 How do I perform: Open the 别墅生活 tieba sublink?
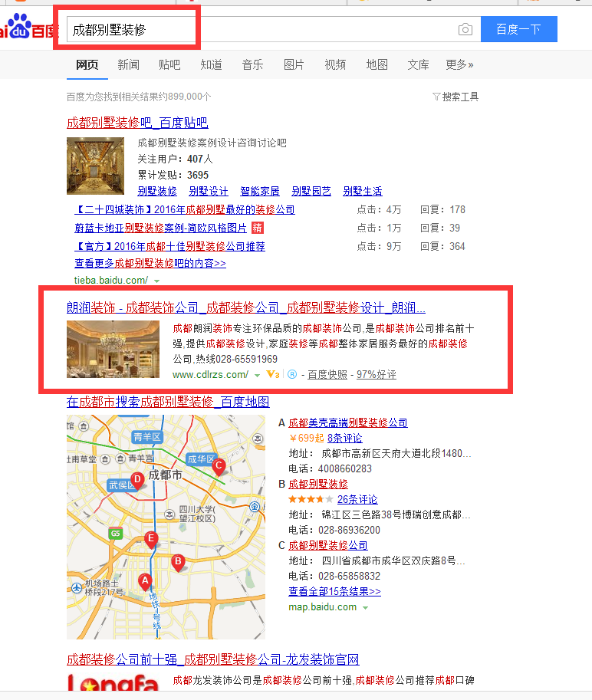363,191
